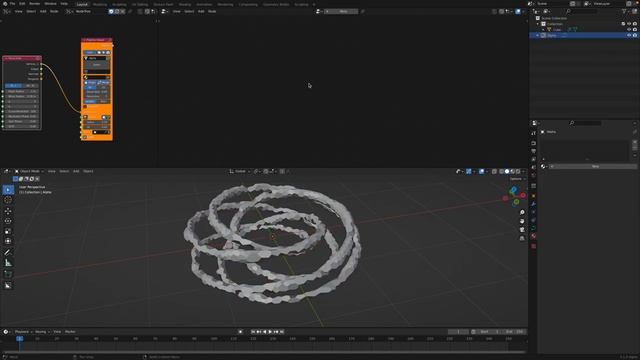Screen dimensions: 640x360
Task: Disable rendering for Cube via camera icon
Action: coord(635,30)
